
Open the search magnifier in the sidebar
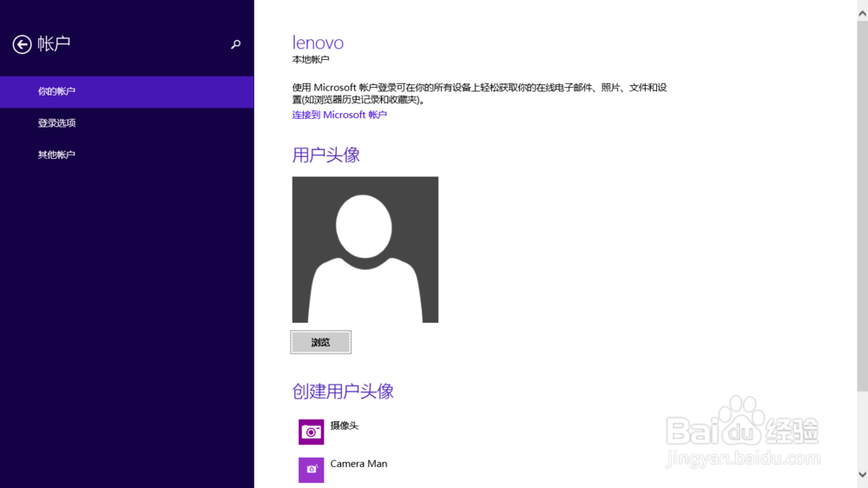[x=236, y=44]
